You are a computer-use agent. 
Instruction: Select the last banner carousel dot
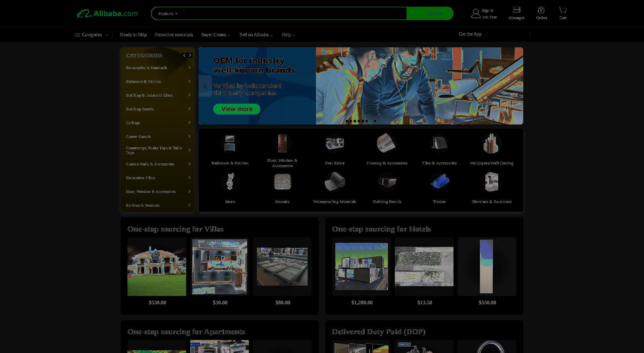coord(375,121)
